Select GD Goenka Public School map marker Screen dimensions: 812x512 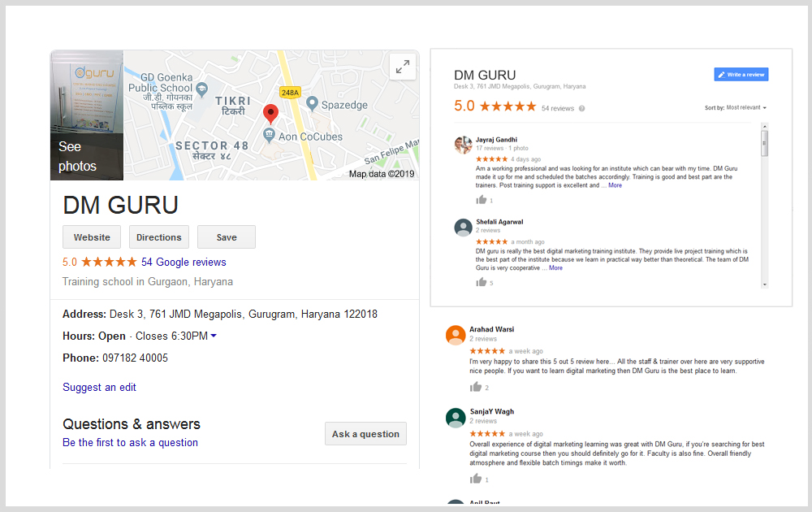[202, 89]
